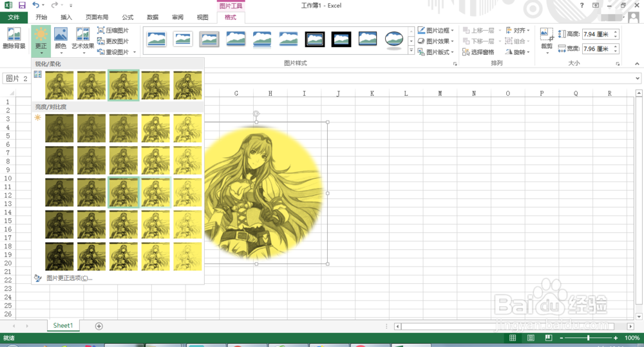This screenshot has width=644, height=347.
Task: Collapse the ribbon with the chevron
Action: [x=637, y=64]
